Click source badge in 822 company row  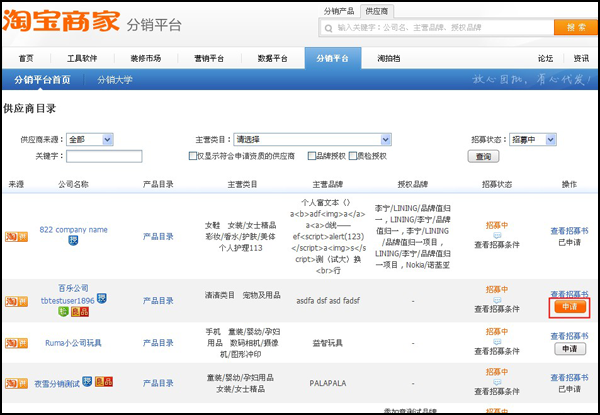click(16, 237)
